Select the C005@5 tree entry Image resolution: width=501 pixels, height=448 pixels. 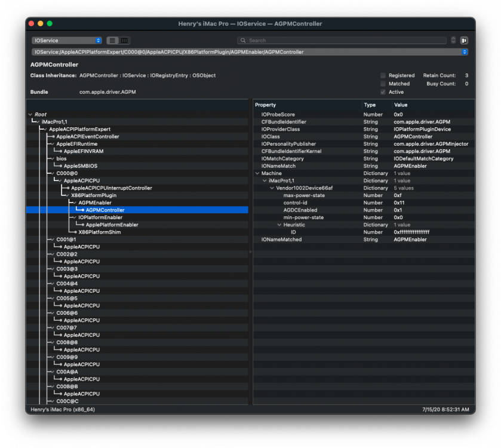[x=67, y=298]
